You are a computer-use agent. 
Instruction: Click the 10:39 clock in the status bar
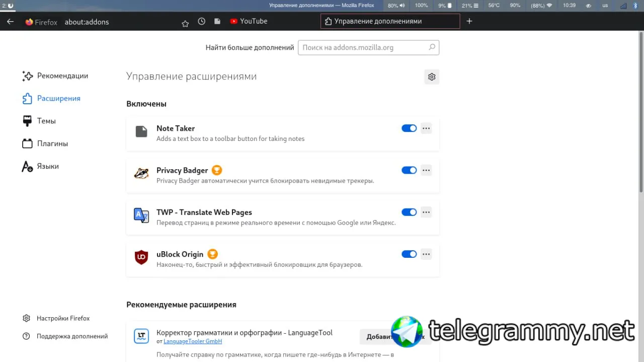pyautogui.click(x=570, y=6)
